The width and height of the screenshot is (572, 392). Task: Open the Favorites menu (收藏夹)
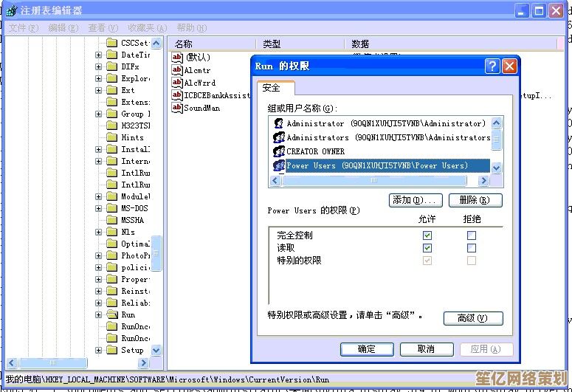click(x=147, y=28)
